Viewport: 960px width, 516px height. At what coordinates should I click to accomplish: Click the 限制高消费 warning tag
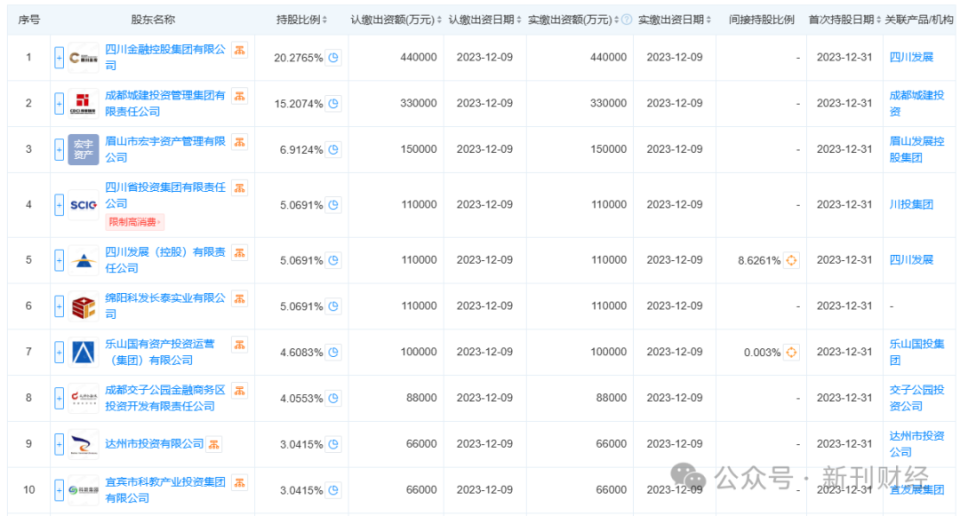coord(135,222)
